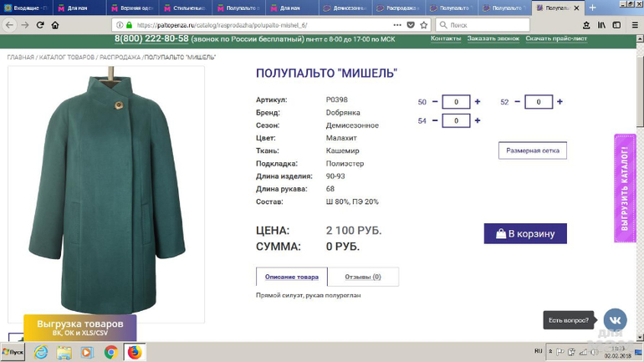This screenshot has height=362, width=644.
Task: Open the VK chat bubble icon
Action: [x=615, y=319]
